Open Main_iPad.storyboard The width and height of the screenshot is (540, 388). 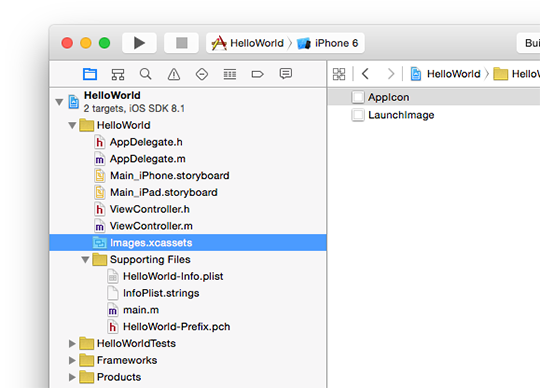188,192
